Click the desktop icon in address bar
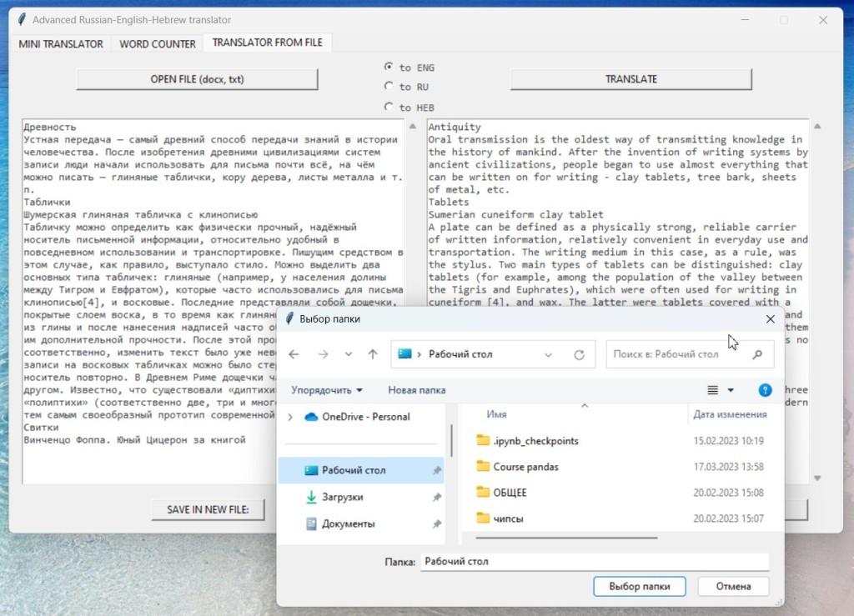This screenshot has height=616, width=854. point(404,353)
